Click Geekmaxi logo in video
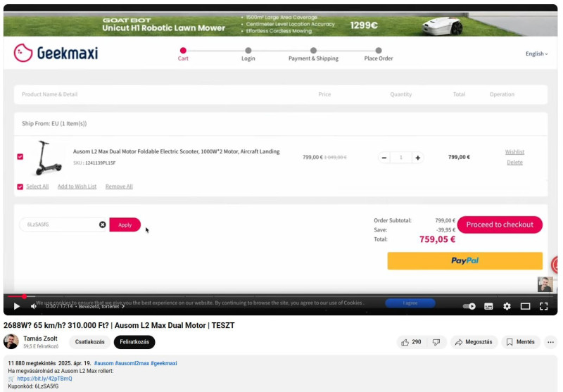Viewport: 563px width, 392px height. click(56, 53)
